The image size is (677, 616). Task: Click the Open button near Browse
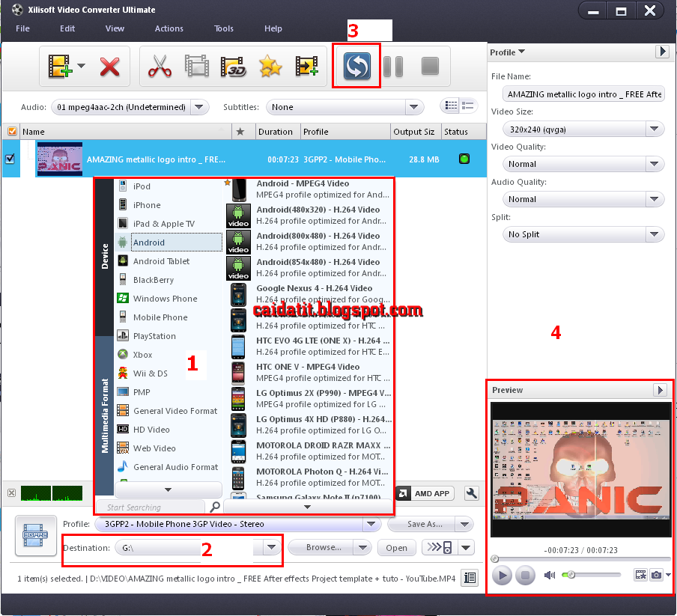pyautogui.click(x=396, y=547)
